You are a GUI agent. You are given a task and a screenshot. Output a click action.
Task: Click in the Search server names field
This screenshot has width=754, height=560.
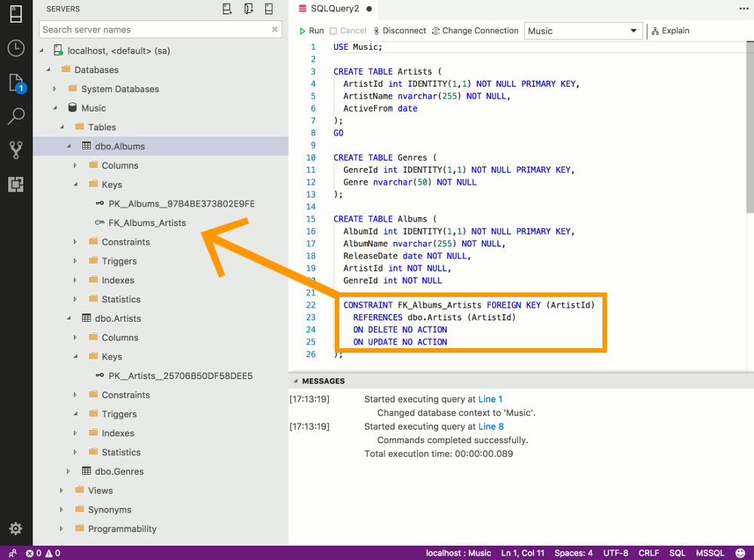[155, 29]
